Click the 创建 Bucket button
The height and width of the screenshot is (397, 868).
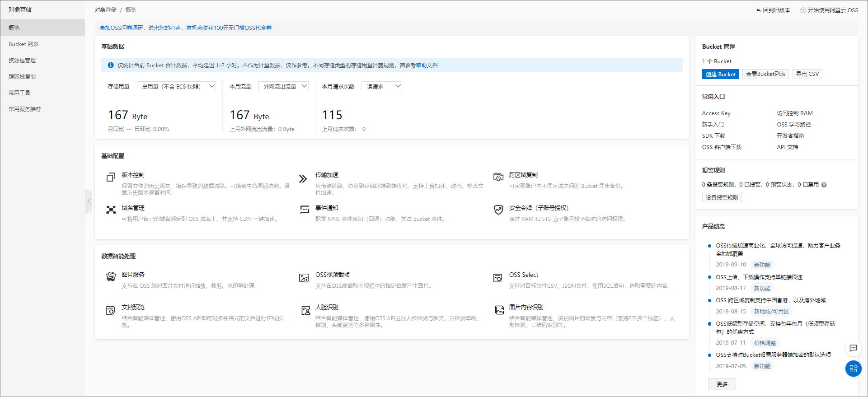tap(721, 74)
